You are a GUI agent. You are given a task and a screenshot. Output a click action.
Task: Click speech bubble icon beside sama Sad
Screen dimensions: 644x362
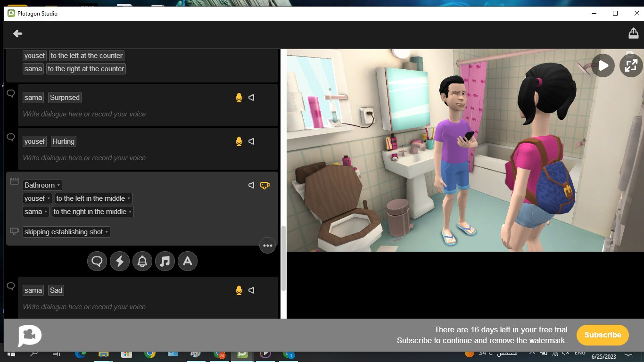[11, 286]
